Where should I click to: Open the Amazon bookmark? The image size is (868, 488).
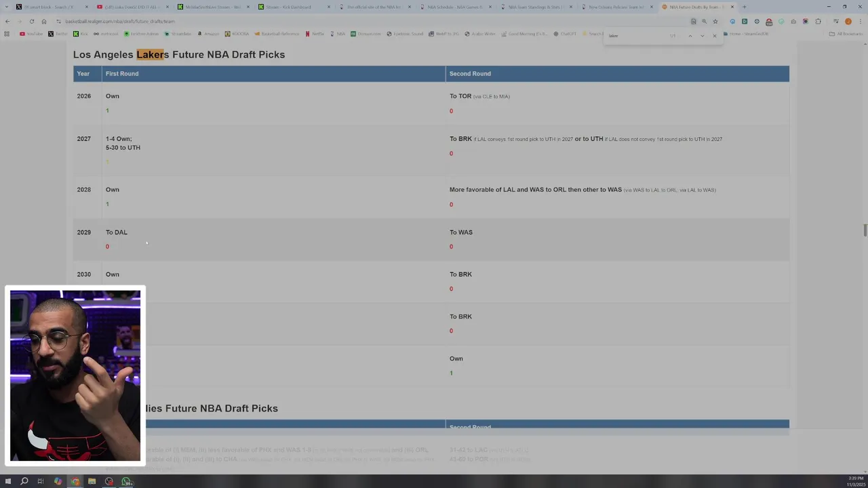pyautogui.click(x=208, y=34)
